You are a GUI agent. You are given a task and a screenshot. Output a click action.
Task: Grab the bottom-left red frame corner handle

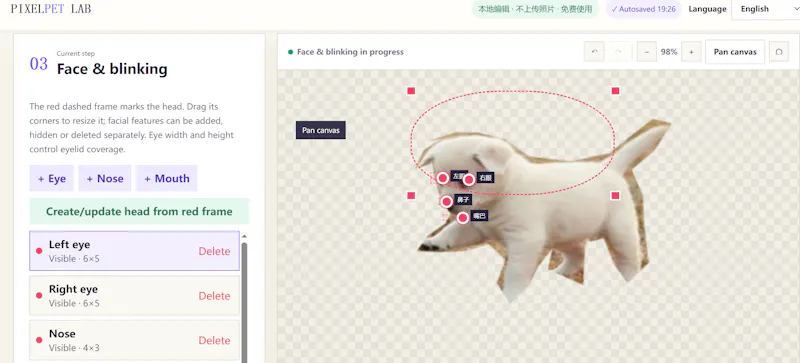coord(411,196)
